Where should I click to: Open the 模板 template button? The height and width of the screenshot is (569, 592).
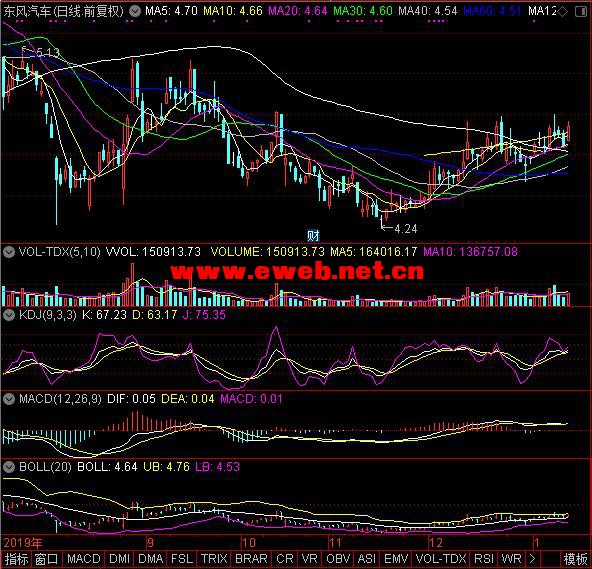click(575, 559)
